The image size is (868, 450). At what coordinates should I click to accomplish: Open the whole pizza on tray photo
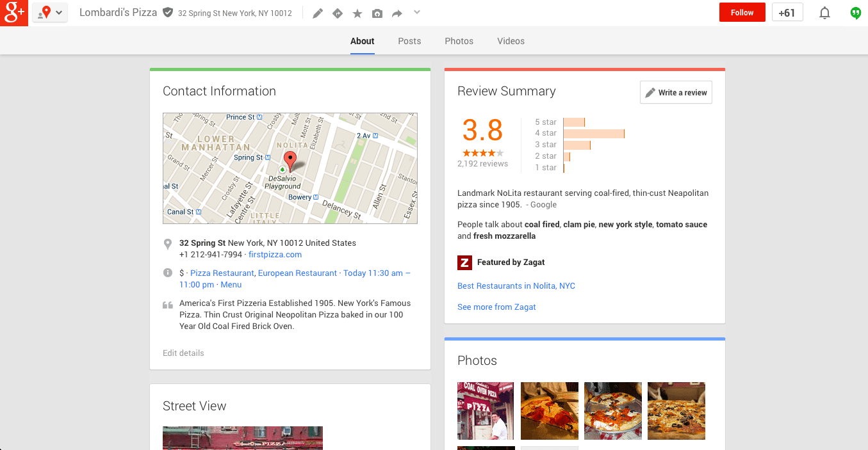tap(613, 411)
